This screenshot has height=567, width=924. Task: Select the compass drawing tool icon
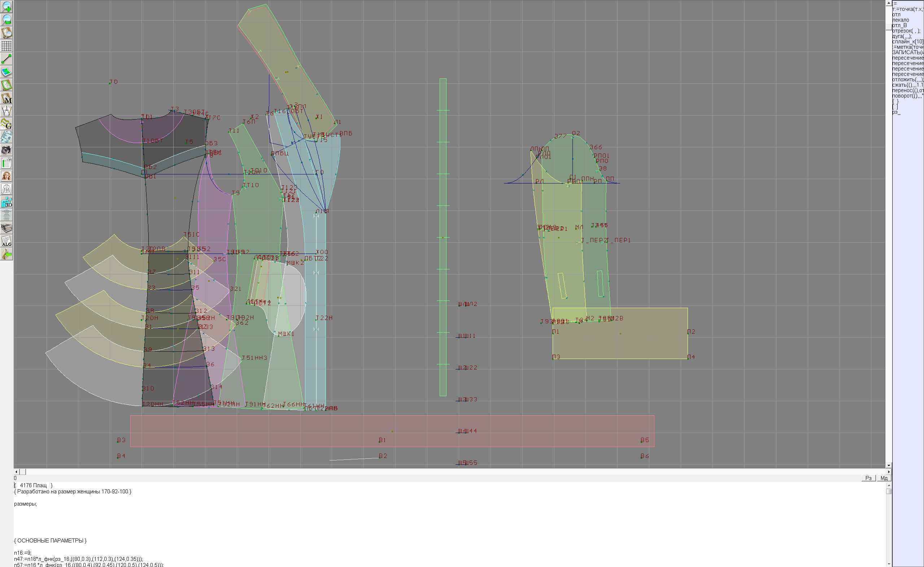click(x=6, y=111)
